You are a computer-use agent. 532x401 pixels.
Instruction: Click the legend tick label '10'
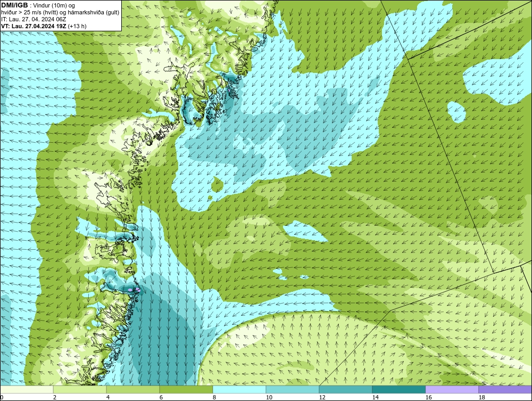[269, 398]
